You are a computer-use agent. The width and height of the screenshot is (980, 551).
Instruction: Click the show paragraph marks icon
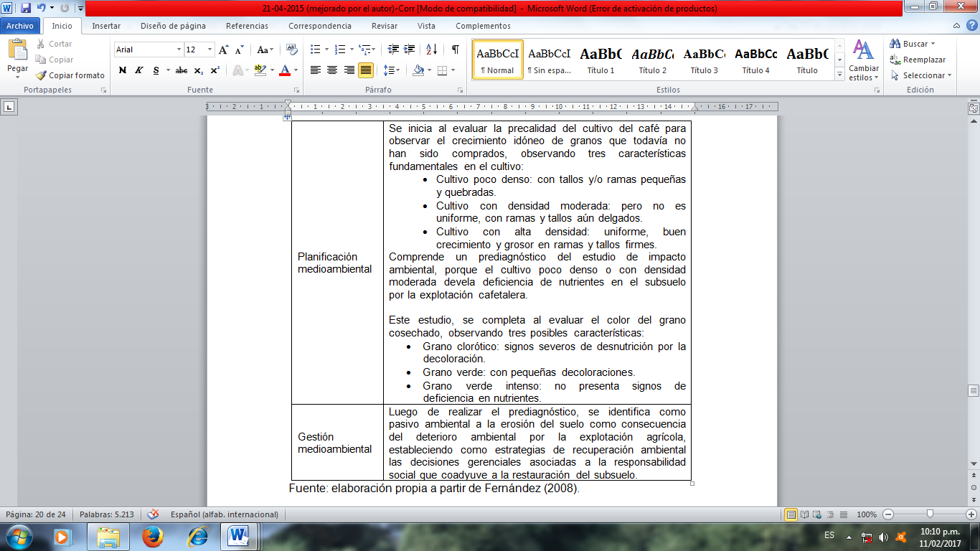(455, 50)
